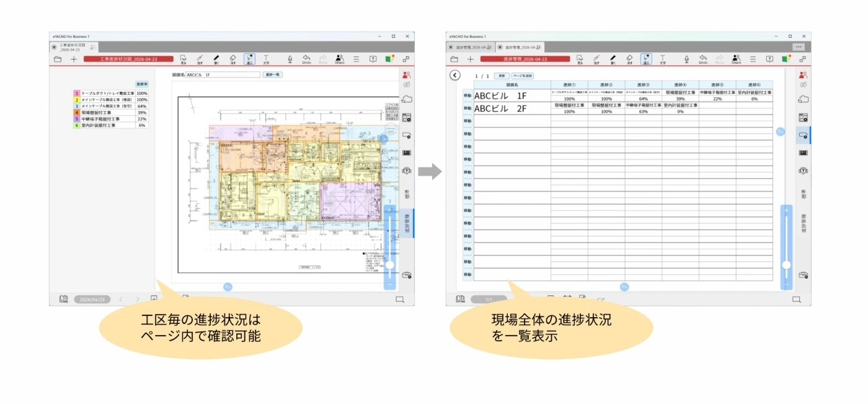Viewport: 868px width, 404px height.
Task: Click the 図面名 column header
Action: (x=512, y=84)
